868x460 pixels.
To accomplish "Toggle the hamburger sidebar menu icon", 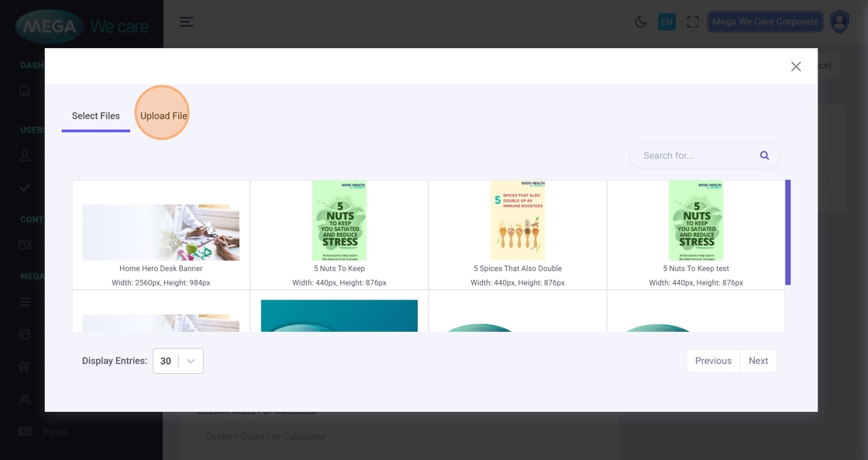I will (x=186, y=22).
